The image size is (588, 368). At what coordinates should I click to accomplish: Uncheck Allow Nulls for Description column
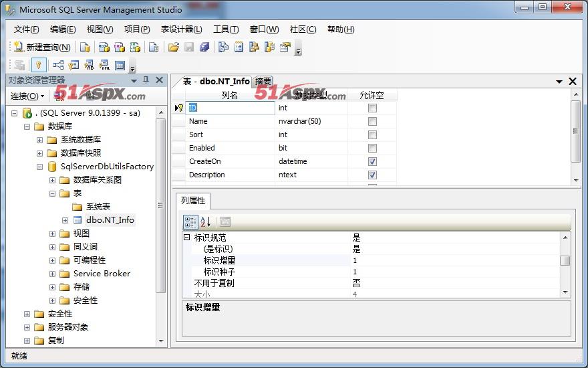372,175
